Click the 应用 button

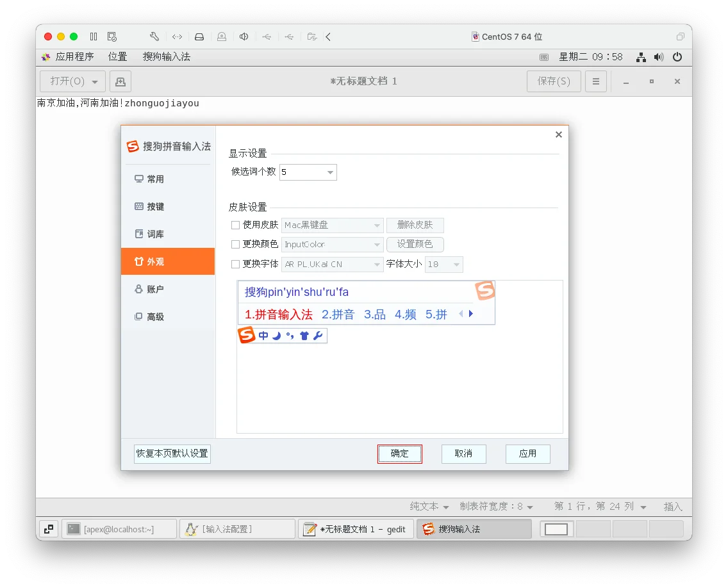(528, 454)
